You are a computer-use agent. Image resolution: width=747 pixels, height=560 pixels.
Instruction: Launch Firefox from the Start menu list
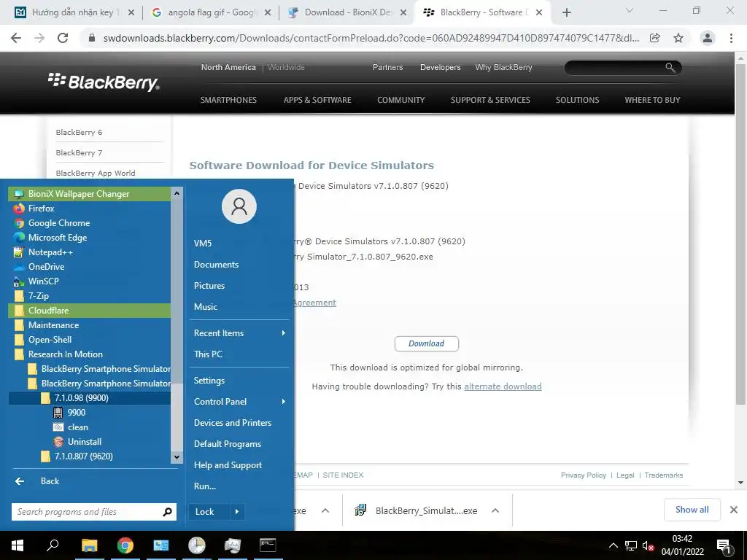pos(90,209)
